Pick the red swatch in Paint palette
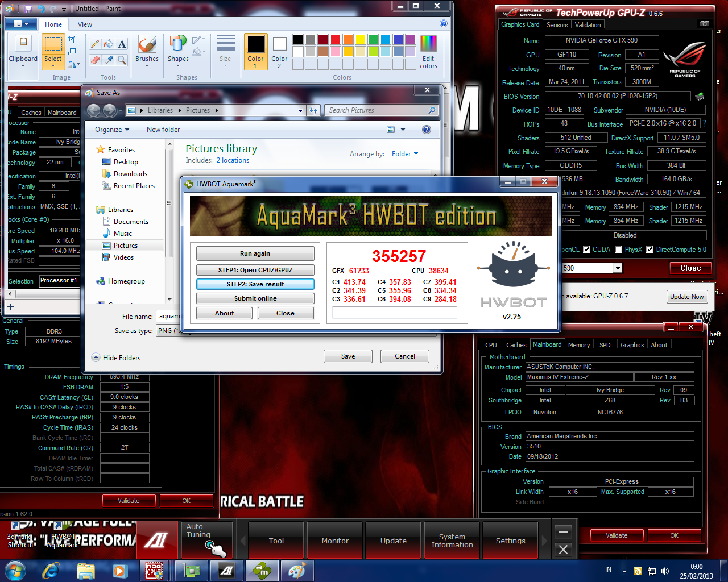Screen dimensions: 728x582 click(x=336, y=39)
